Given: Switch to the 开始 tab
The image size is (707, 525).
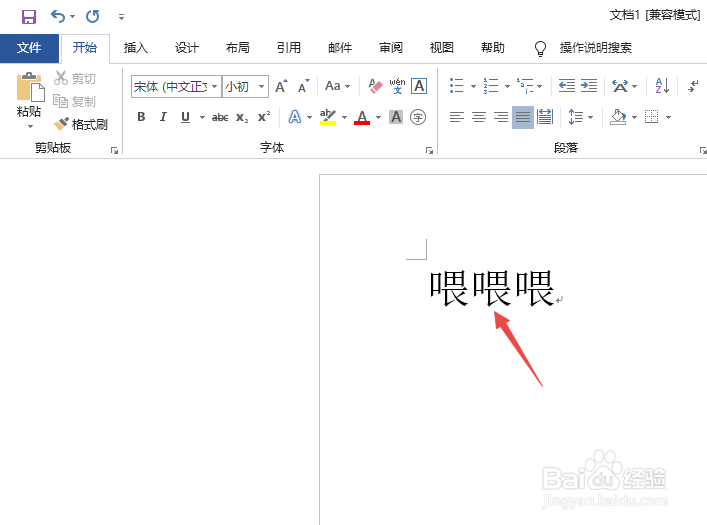Looking at the screenshot, I should (x=85, y=48).
